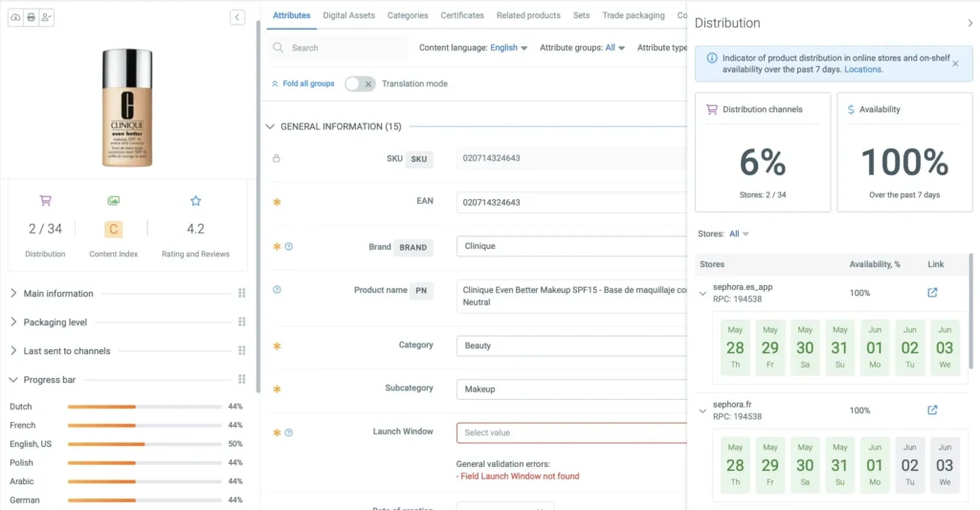Click the EAN input field
The height and width of the screenshot is (510, 980).
[x=572, y=202]
